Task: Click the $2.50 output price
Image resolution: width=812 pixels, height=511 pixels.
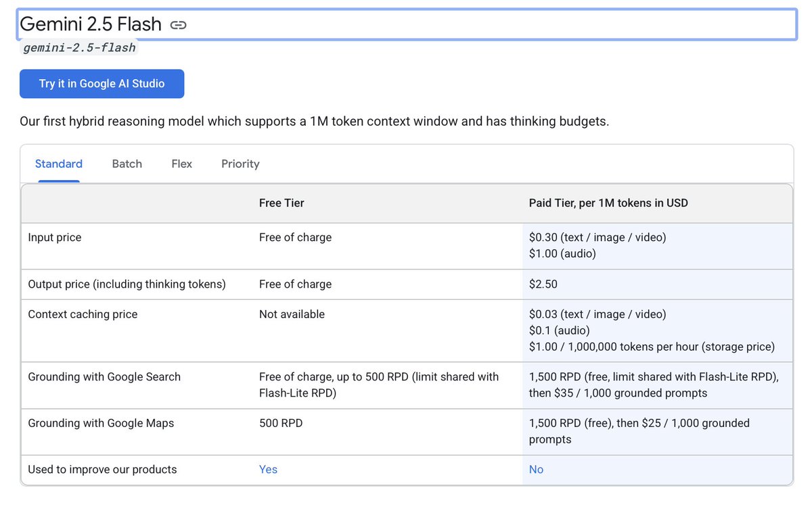Action: click(x=543, y=284)
